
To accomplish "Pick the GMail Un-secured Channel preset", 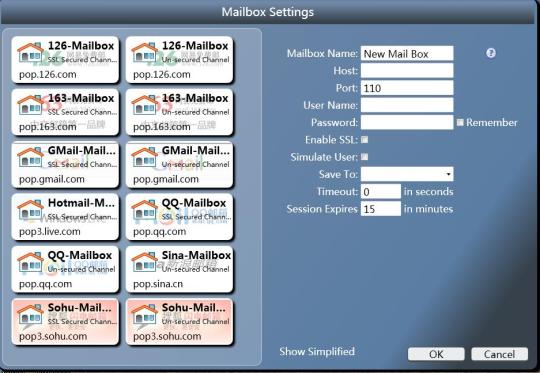I will pyautogui.click(x=179, y=164).
